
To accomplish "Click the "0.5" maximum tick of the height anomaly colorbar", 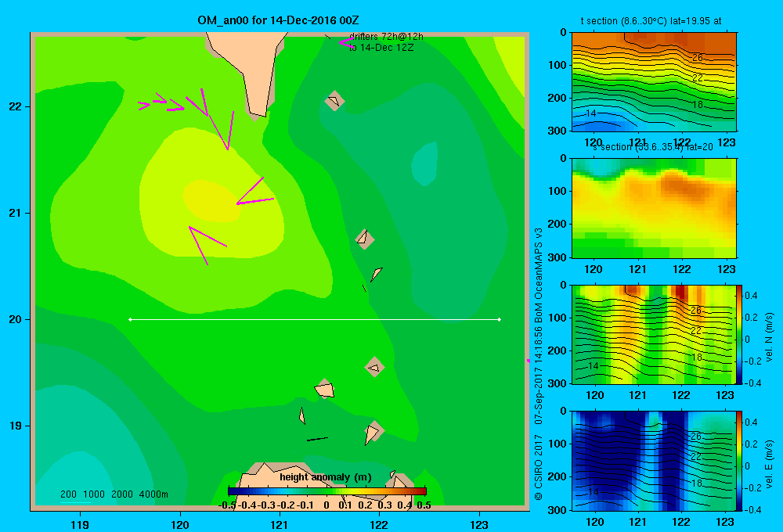I will coord(424,505).
